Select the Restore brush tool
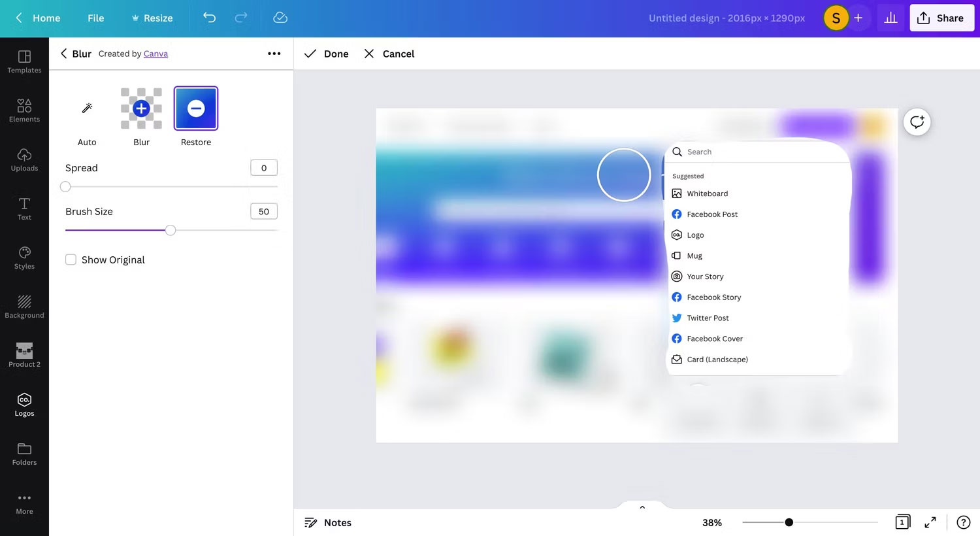 tap(195, 108)
